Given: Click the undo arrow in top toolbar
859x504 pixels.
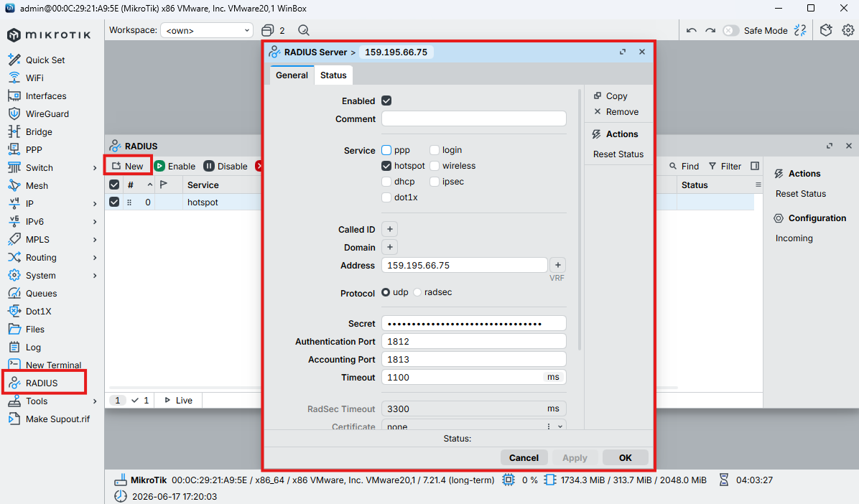Looking at the screenshot, I should click(x=692, y=31).
